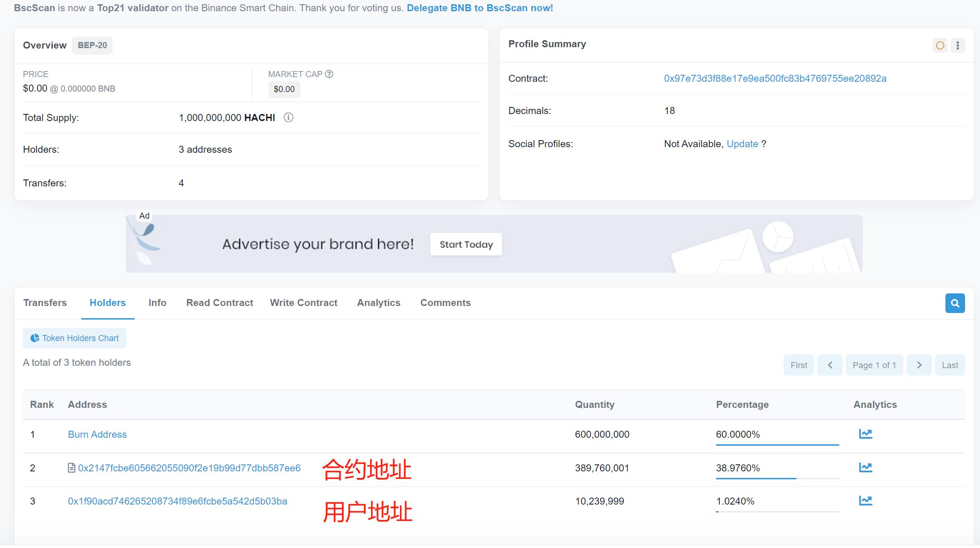980x548 pixels.
Task: Click the Last page button
Action: (950, 365)
